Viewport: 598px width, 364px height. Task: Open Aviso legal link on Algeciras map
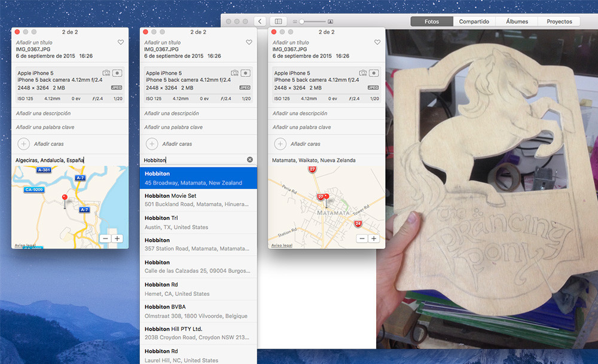(x=25, y=246)
